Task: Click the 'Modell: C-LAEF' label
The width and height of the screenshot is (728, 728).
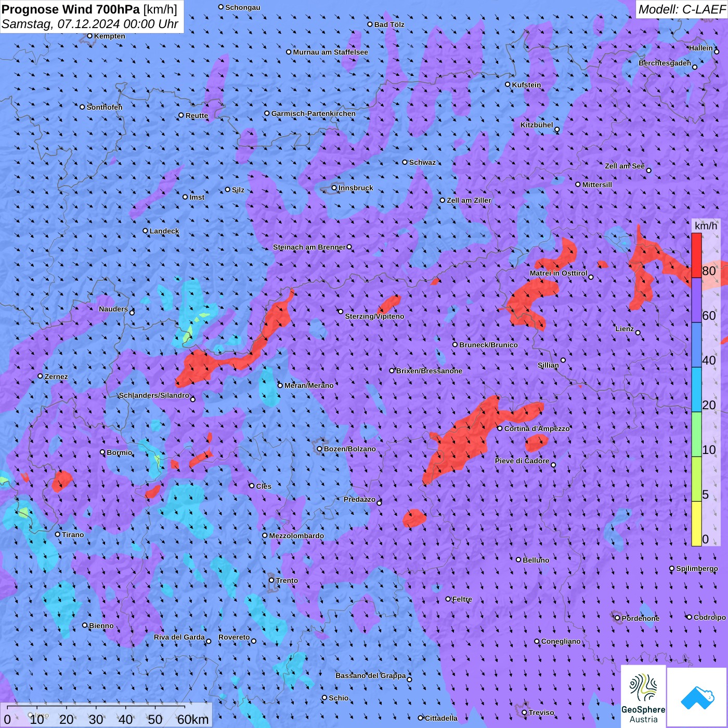Action: coord(681,9)
